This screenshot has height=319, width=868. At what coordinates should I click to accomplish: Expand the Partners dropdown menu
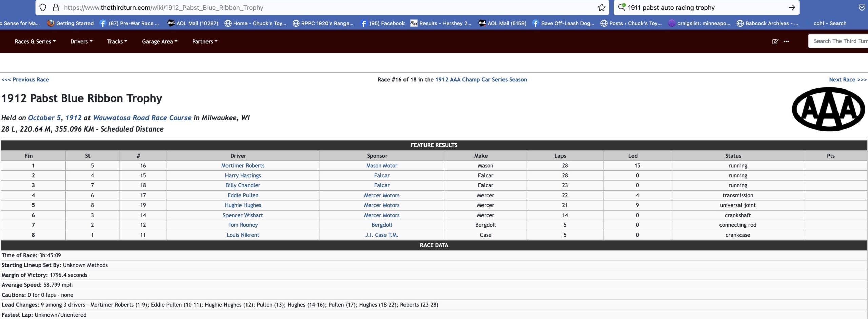point(205,41)
